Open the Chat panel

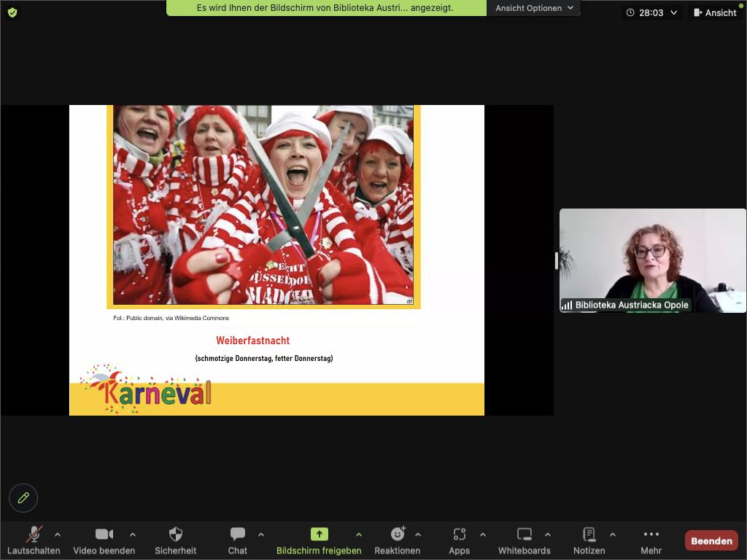237,534
